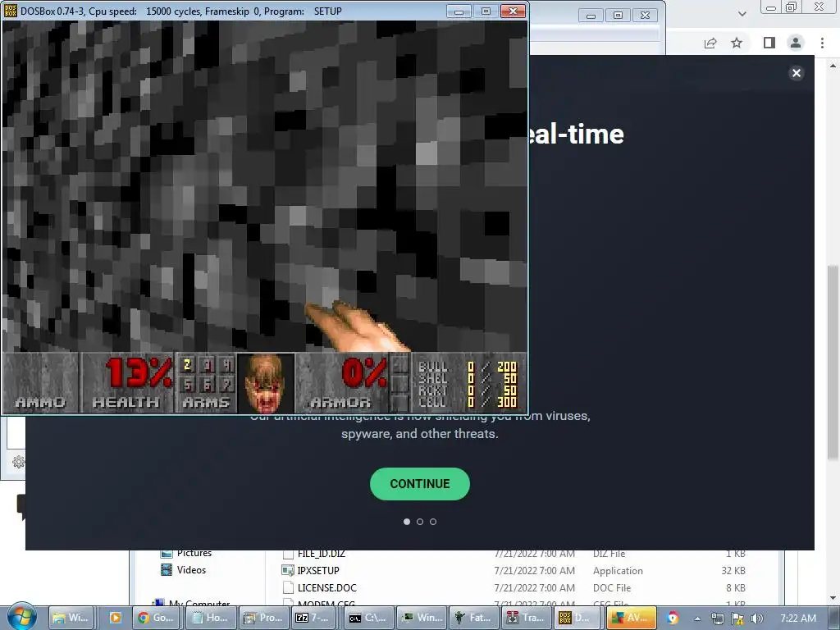Viewport: 840px width, 630px height.
Task: Select the third carousel dot
Action: point(433,521)
